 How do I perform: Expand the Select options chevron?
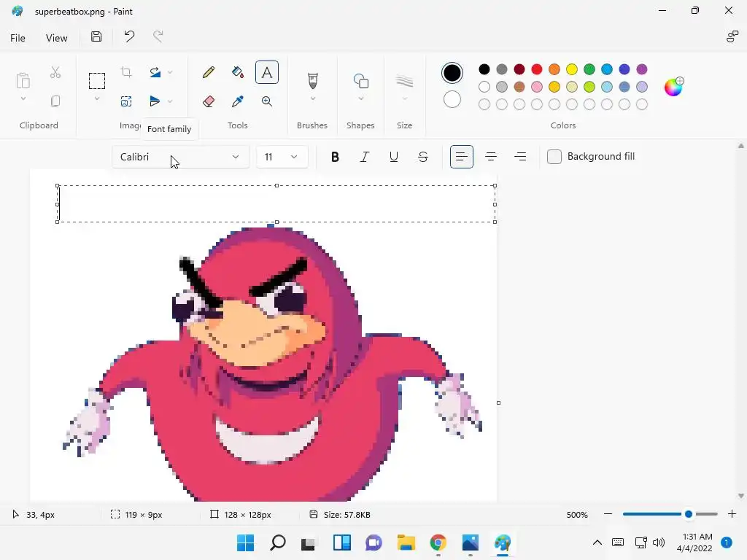(97, 98)
